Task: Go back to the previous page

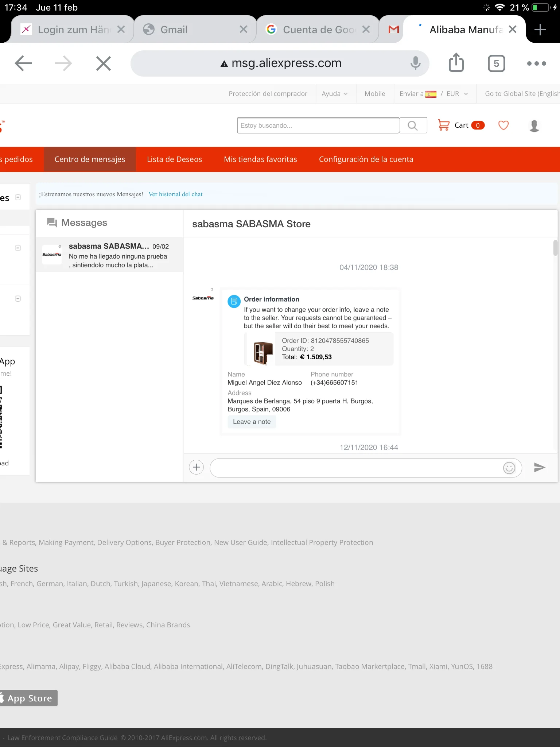Action: [24, 63]
